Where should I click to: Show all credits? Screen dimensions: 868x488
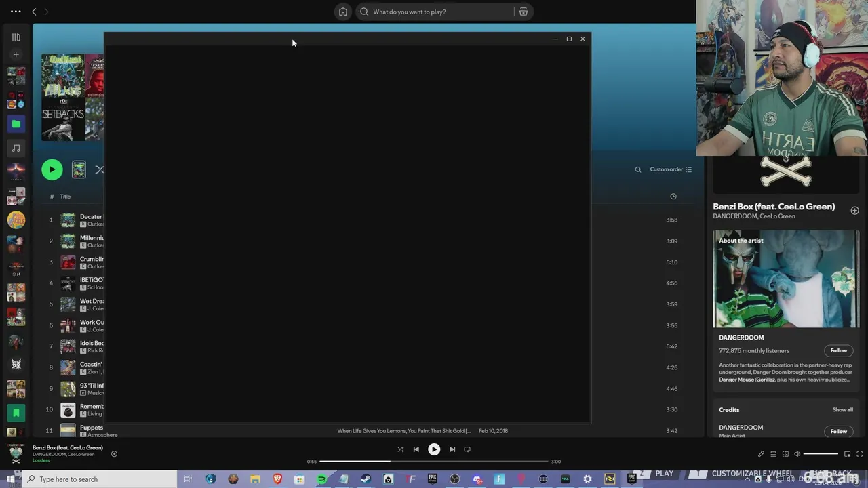(843, 410)
